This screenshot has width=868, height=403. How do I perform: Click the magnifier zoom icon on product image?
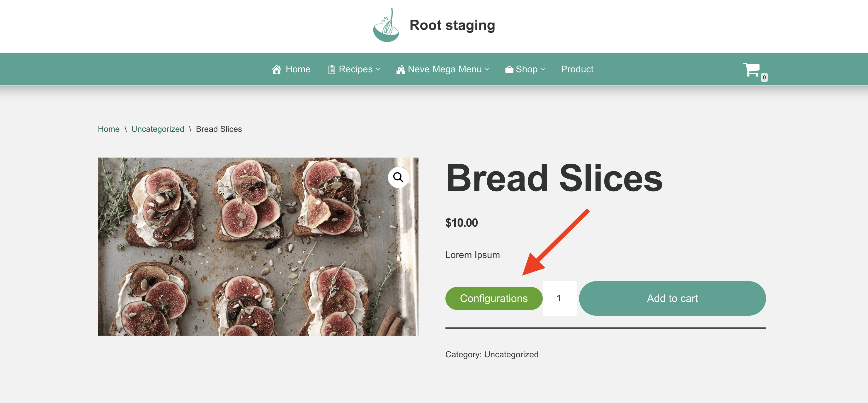398,177
